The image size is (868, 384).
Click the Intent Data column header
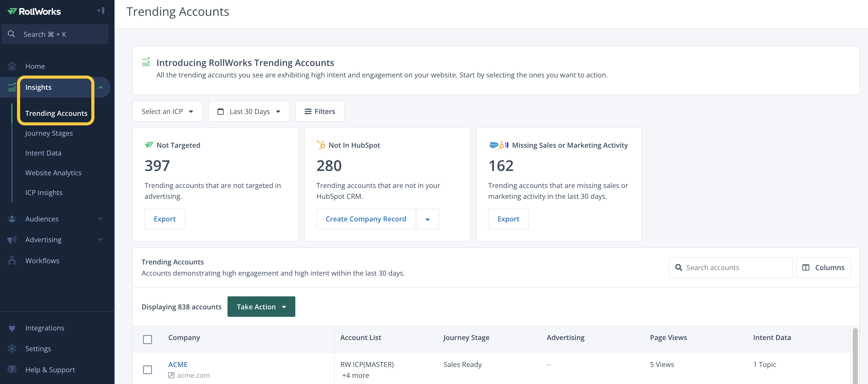pyautogui.click(x=772, y=338)
